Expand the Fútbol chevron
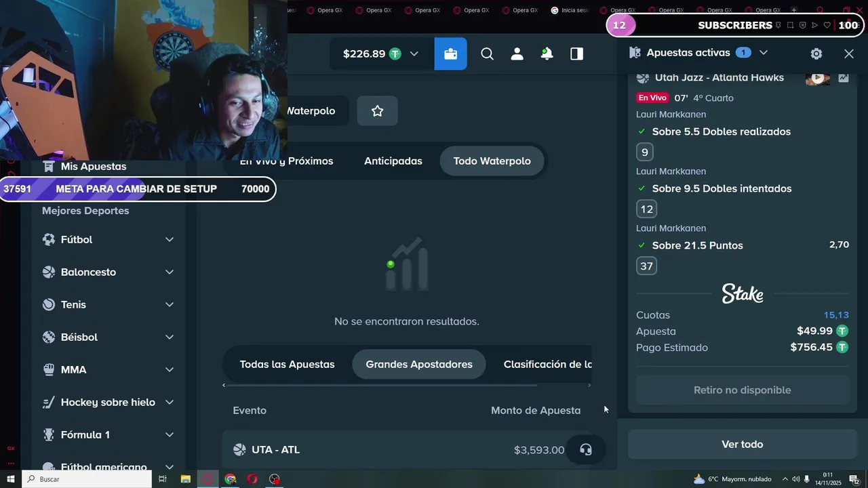 pos(170,239)
